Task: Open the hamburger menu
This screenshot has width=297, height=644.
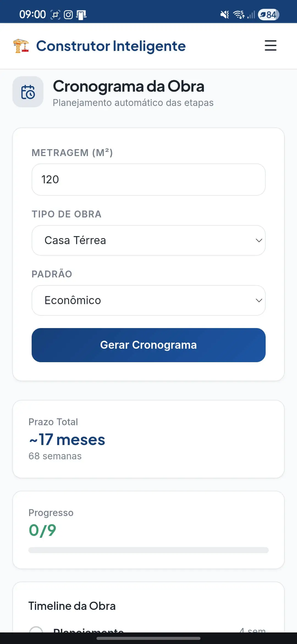Action: [x=270, y=45]
